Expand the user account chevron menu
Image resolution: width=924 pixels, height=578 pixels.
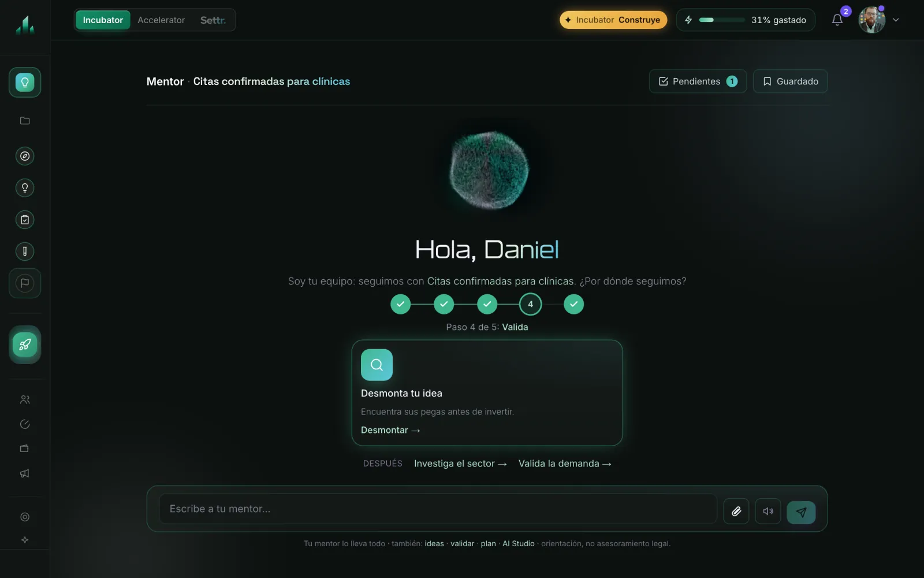(x=896, y=20)
